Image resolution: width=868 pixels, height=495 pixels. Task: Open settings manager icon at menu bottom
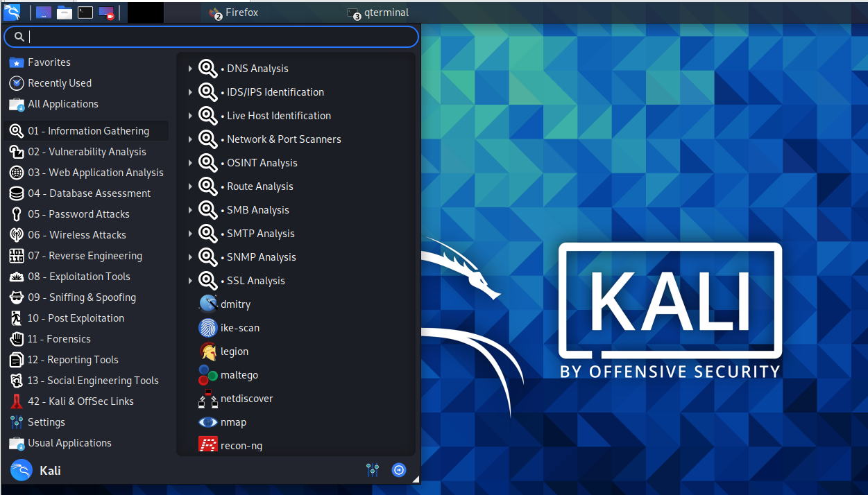click(373, 470)
